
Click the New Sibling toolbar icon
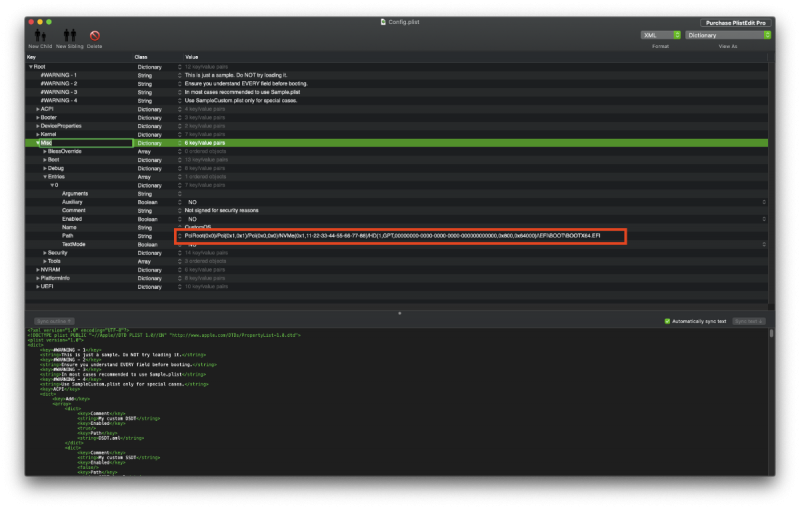(x=69, y=36)
